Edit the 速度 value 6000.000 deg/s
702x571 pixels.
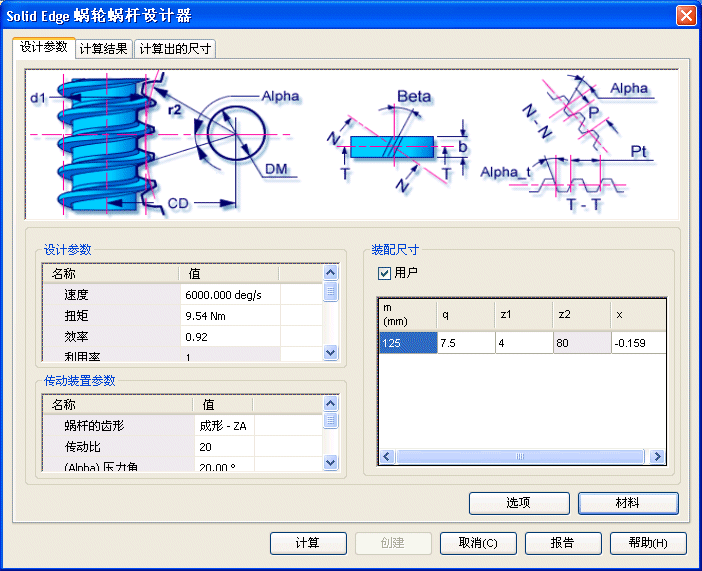pyautogui.click(x=230, y=295)
